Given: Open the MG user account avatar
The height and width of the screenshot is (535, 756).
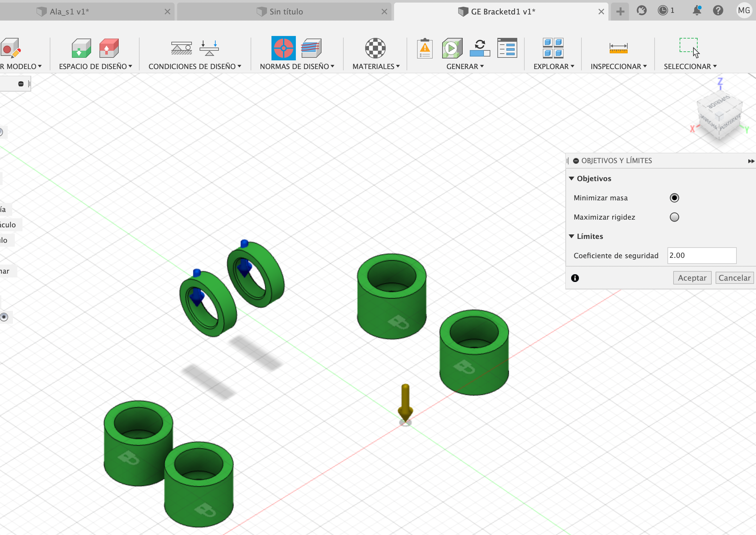Looking at the screenshot, I should click(744, 11).
